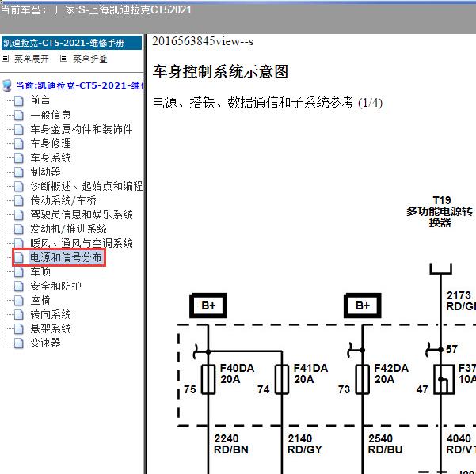Viewport: 476px width, 474px height.
Task: Click the page icon beside 传动系统/车桥
Action: (x=18, y=200)
